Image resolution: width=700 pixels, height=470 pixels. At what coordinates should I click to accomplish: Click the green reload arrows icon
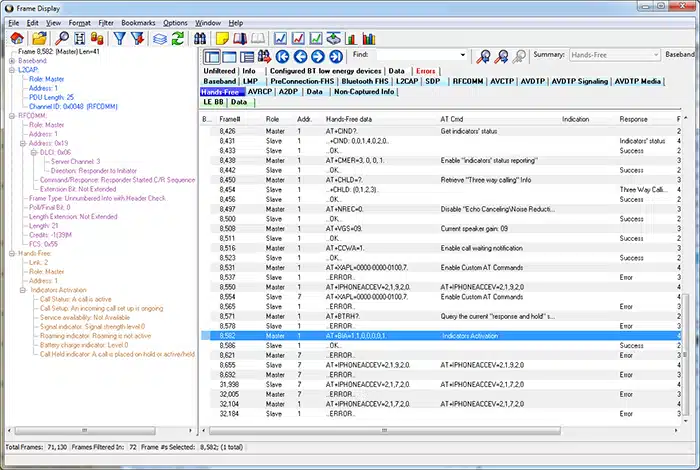178,38
